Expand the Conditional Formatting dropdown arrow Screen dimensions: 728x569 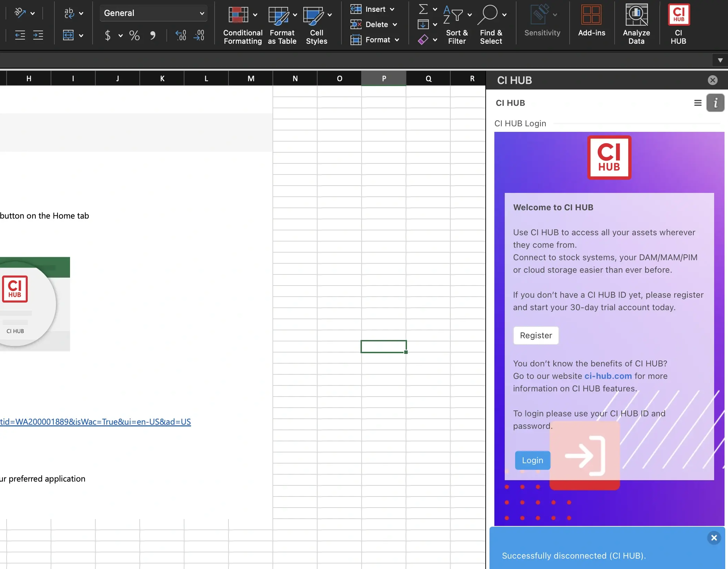tap(255, 15)
